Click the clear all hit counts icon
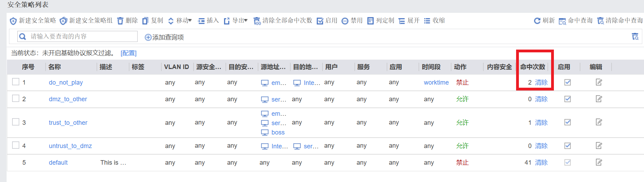The image size is (644, 182). tap(257, 21)
